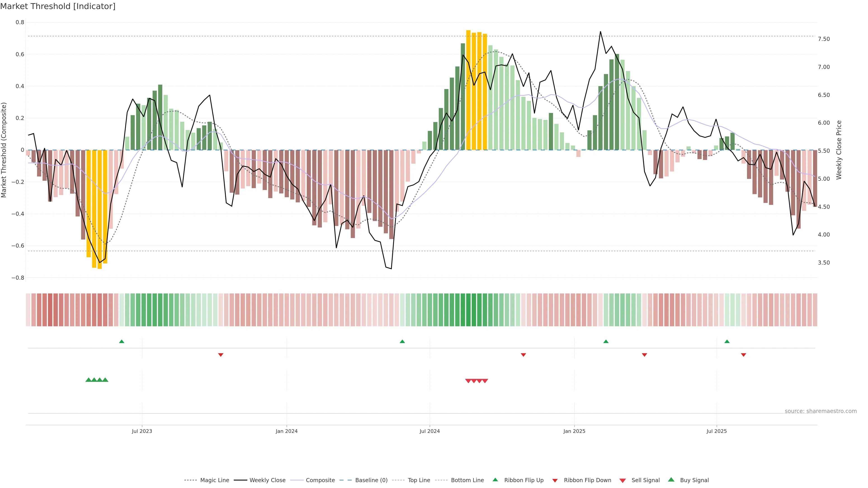Click Jan 2024 x-axis label

coord(286,432)
